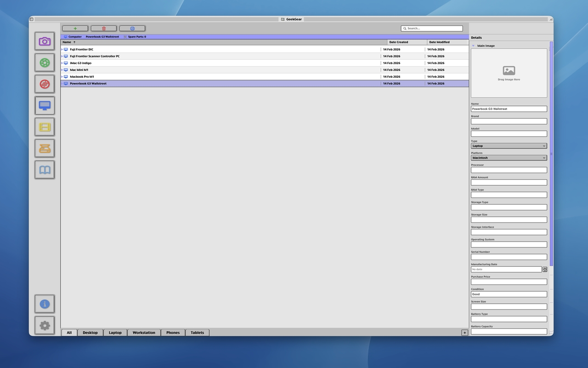Sort by the Name column header
Image resolution: width=588 pixels, height=368 pixels.
224,42
